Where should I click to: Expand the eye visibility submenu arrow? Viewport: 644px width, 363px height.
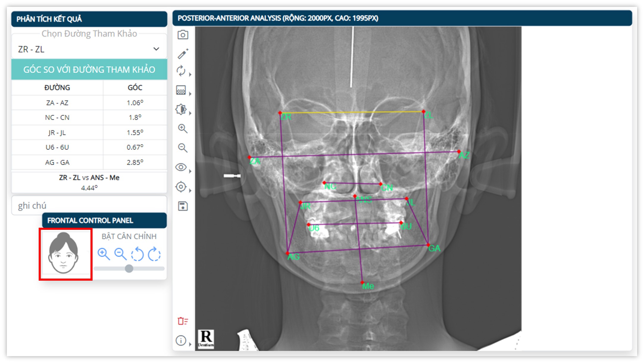190,171
